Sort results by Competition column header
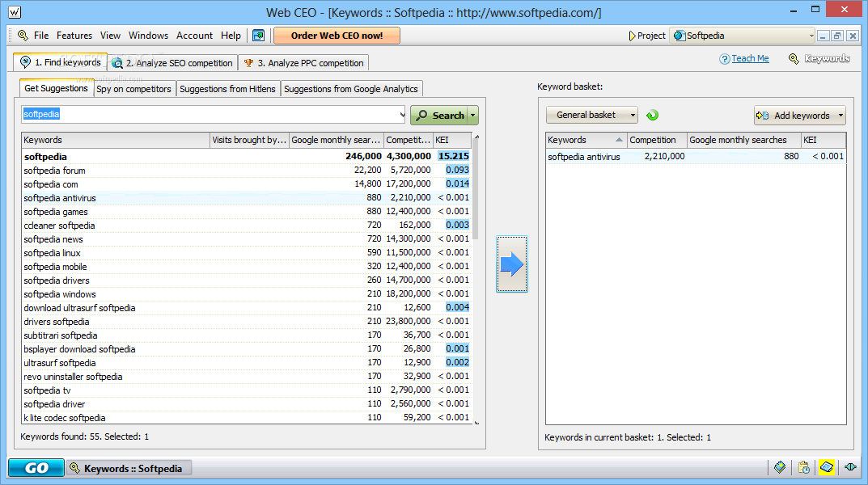The height and width of the screenshot is (485, 868). (x=408, y=140)
